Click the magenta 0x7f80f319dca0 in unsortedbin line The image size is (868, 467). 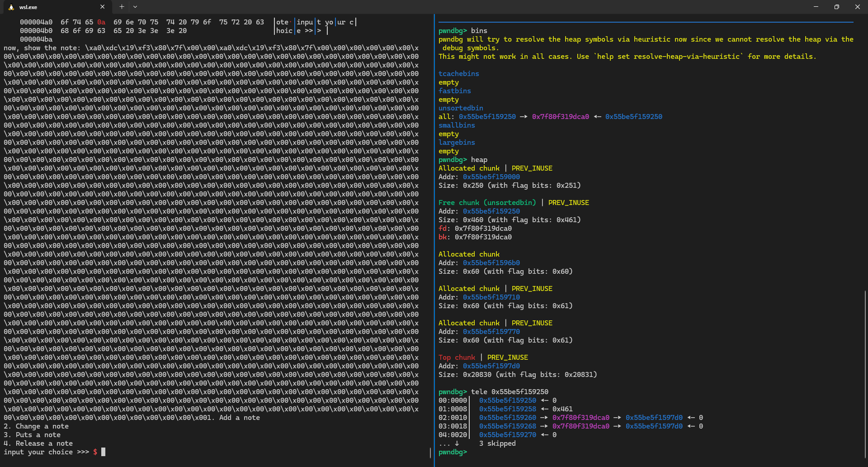pyautogui.click(x=561, y=117)
